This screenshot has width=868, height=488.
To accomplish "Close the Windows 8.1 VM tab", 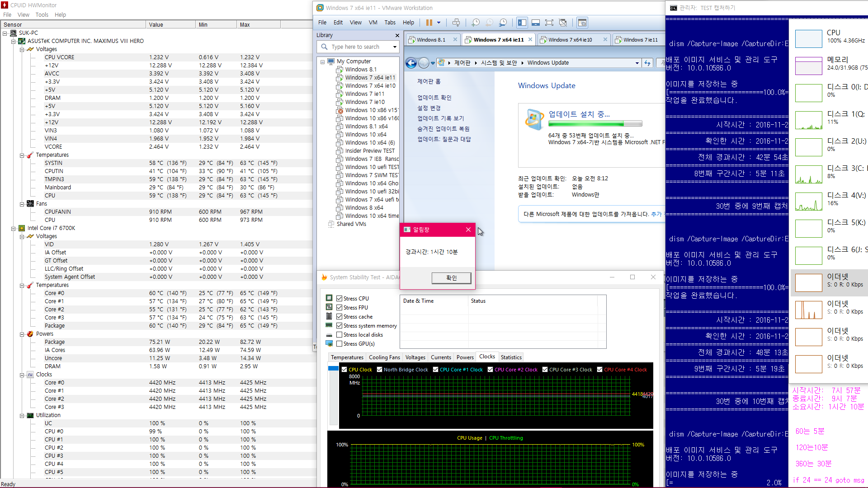I will (x=455, y=40).
